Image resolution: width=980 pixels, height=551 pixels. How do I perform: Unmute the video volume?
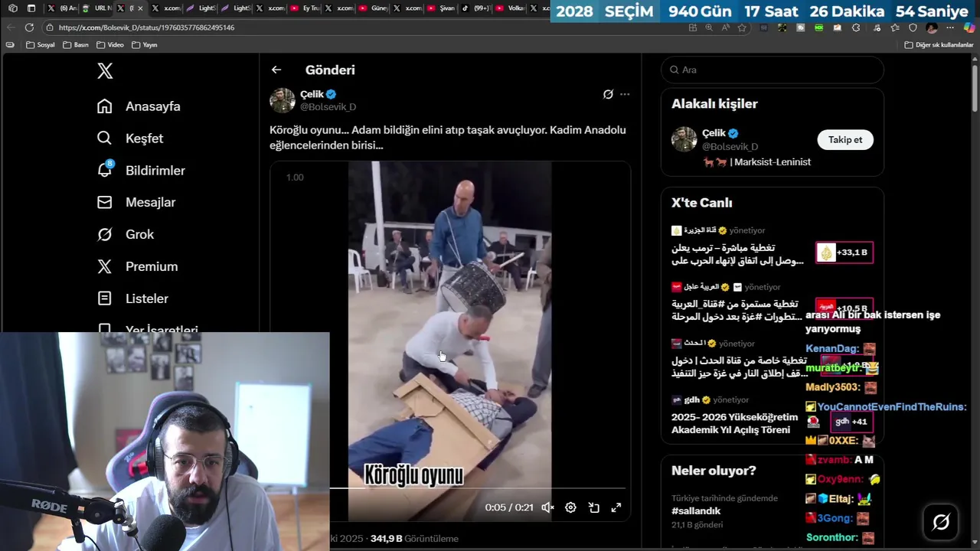tap(547, 507)
